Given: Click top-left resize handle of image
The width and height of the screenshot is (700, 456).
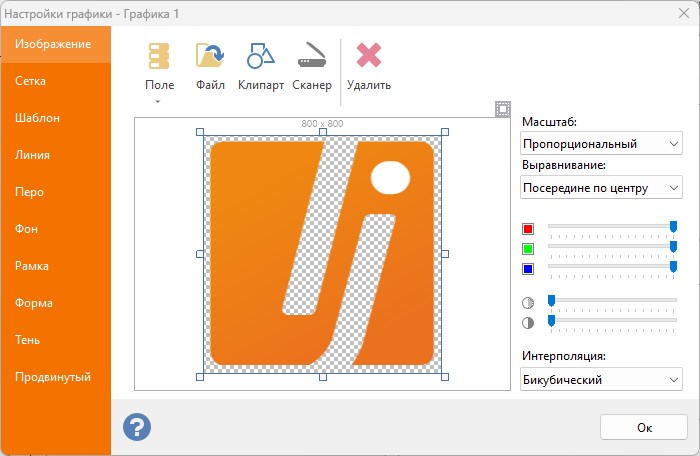Looking at the screenshot, I should 200,132.
